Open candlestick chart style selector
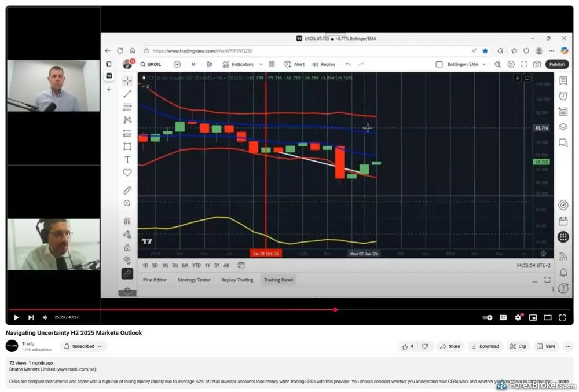The height and width of the screenshot is (392, 579). [210, 64]
